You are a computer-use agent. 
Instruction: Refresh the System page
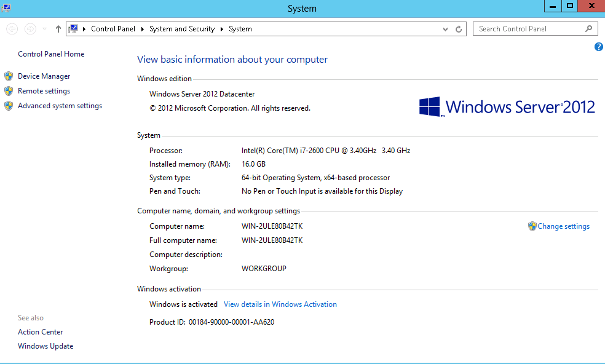click(x=459, y=30)
